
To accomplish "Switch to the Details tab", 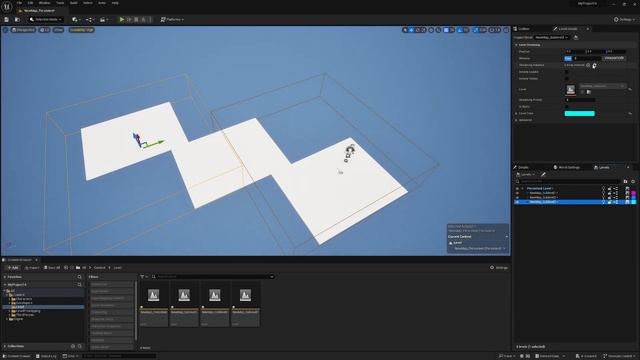I will pos(522,167).
